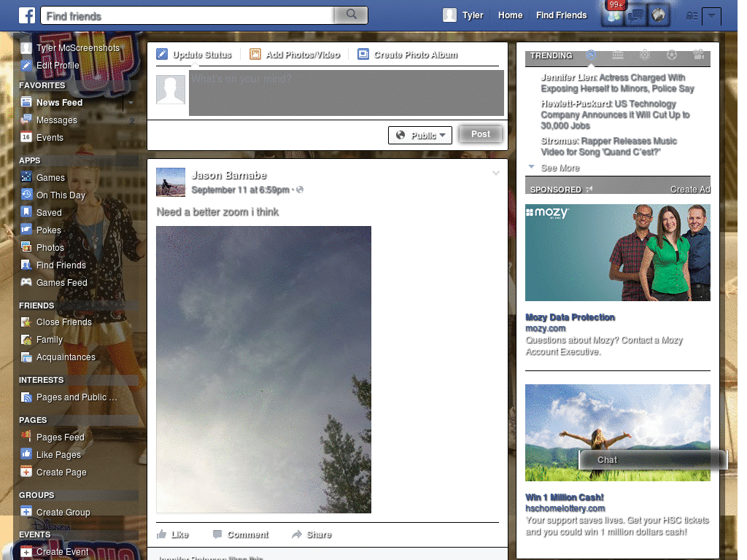Viewport: 747px width, 560px height.
Task: Select Science atom icon in Trending
Action: [645, 55]
